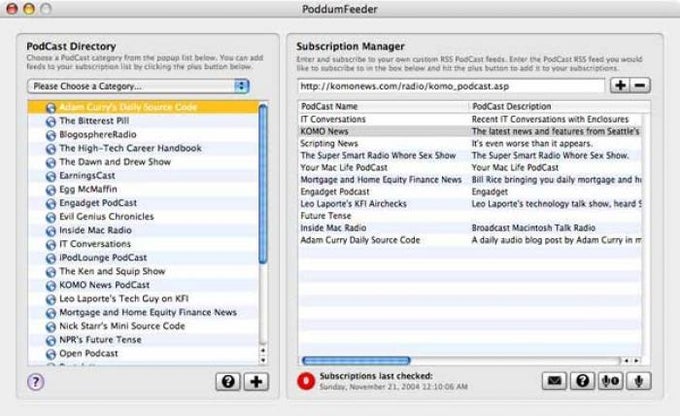Select NPR's Future Tense
Viewport: 680px width, 416px height.
point(144,340)
